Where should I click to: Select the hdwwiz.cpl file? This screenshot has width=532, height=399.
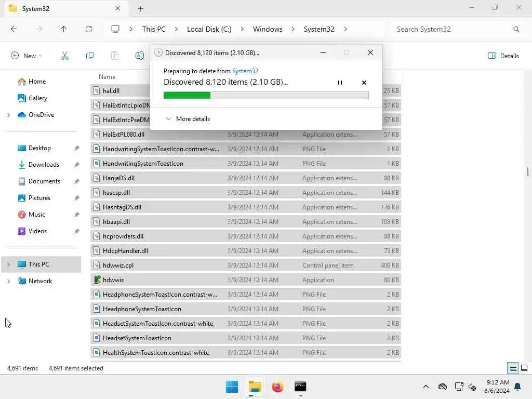pos(246,265)
